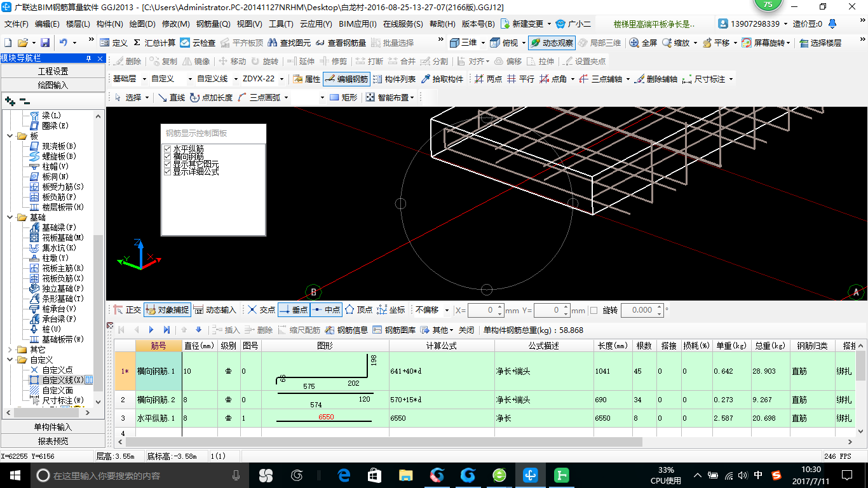Click 查找图元 find element tool
This screenshot has height=488, width=868.
[290, 43]
